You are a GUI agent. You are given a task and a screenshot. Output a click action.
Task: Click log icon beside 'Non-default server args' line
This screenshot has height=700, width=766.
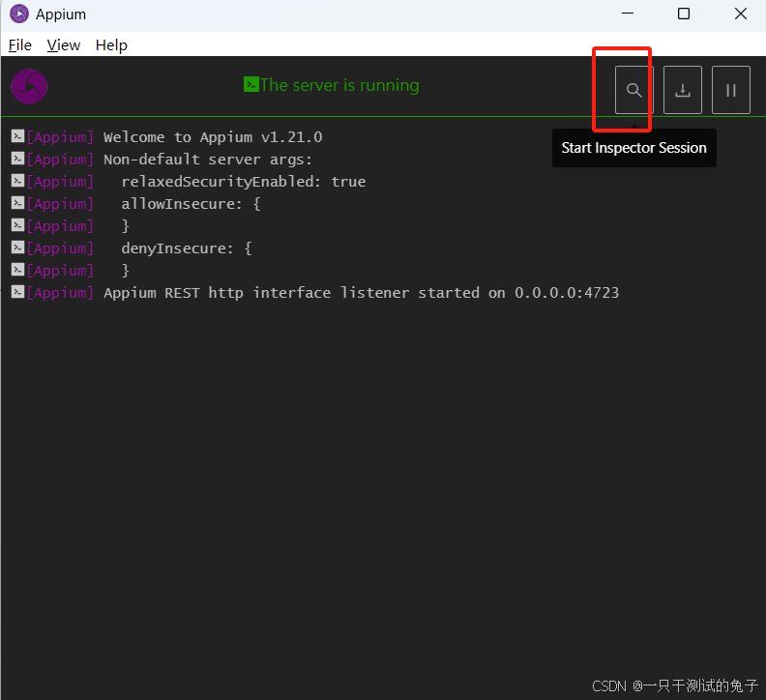tap(17, 159)
